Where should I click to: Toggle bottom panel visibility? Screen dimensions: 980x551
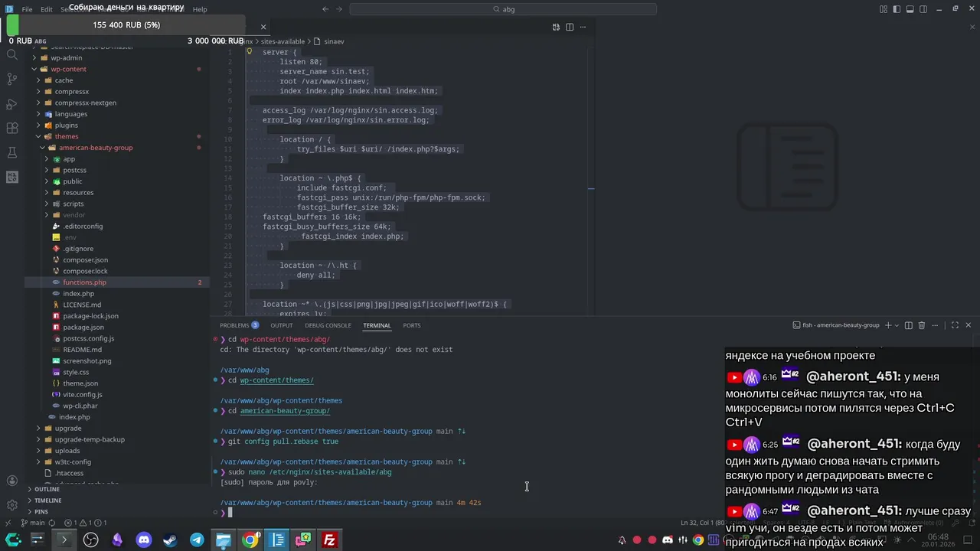tap(910, 9)
